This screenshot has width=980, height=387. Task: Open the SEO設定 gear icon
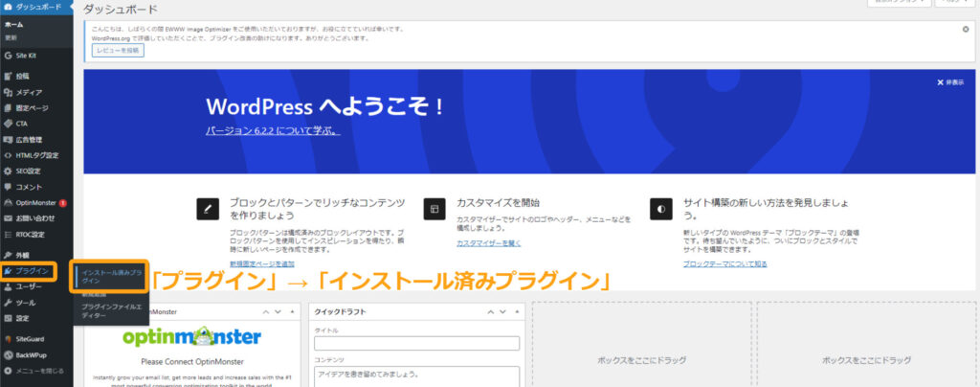(x=8, y=171)
